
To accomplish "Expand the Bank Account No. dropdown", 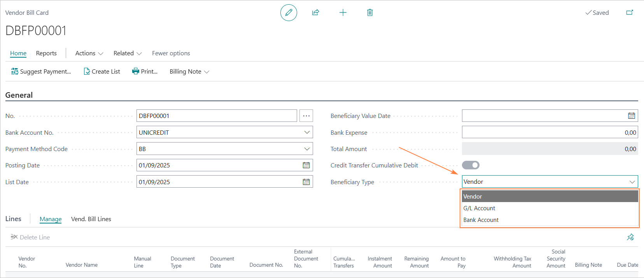I will 307,132.
